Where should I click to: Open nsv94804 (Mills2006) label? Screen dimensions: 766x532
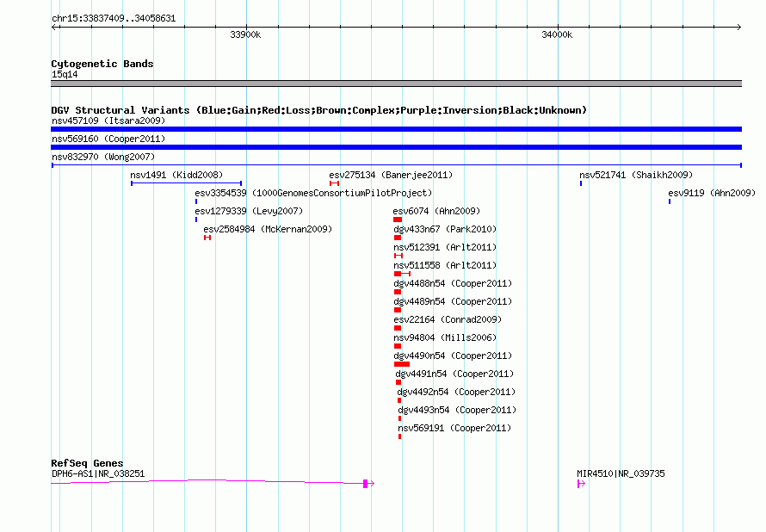tap(445, 337)
